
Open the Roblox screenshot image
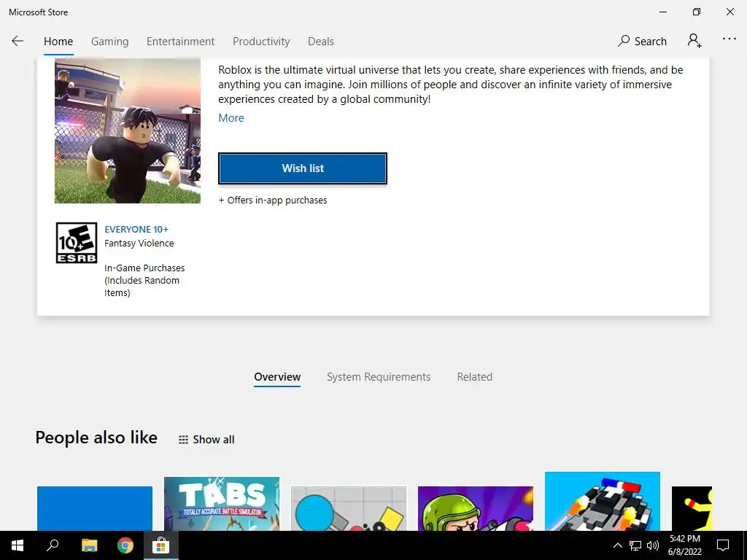[128, 131]
